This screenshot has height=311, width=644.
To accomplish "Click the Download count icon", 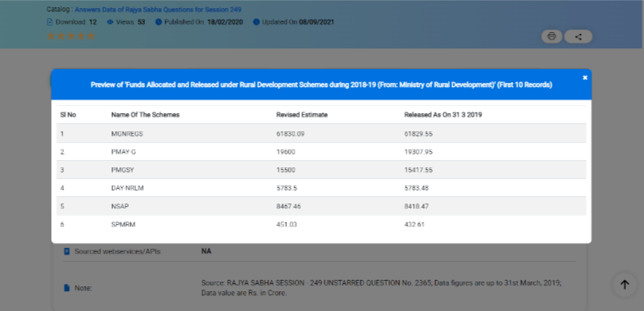I will (x=50, y=22).
